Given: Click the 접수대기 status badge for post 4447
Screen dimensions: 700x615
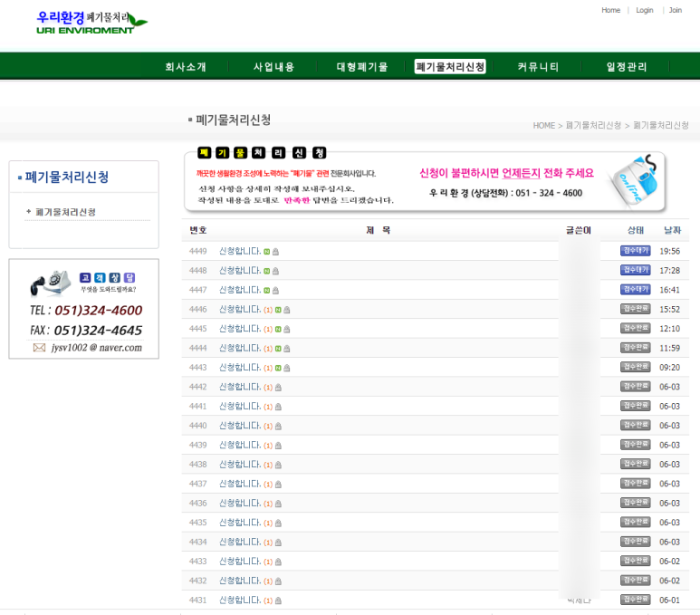Looking at the screenshot, I should tap(635, 290).
